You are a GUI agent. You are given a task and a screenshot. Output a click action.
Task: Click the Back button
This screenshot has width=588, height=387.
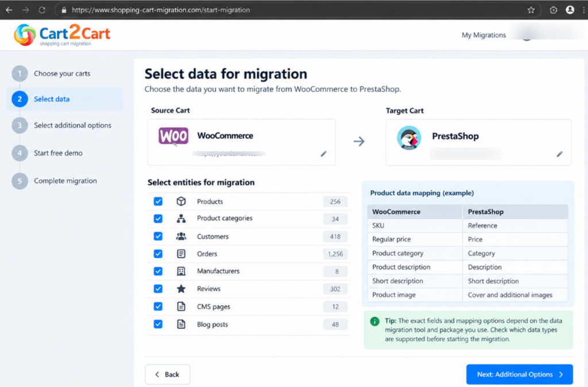click(168, 374)
